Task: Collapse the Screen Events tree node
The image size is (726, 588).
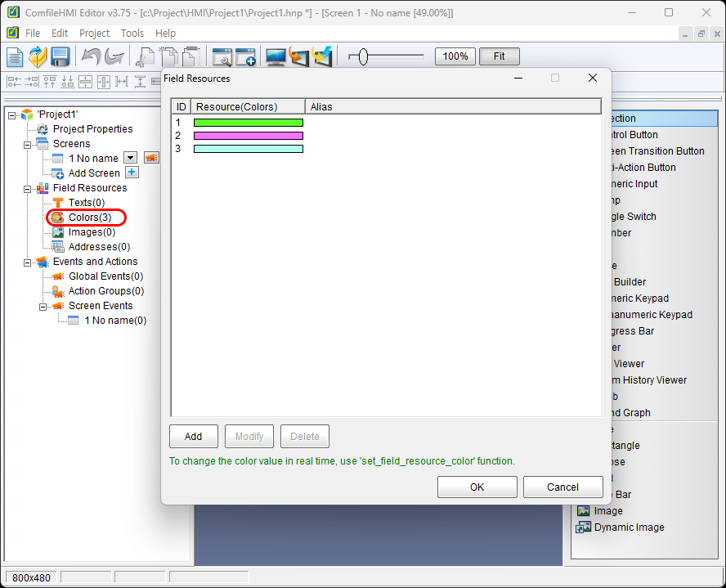Action: pos(43,306)
